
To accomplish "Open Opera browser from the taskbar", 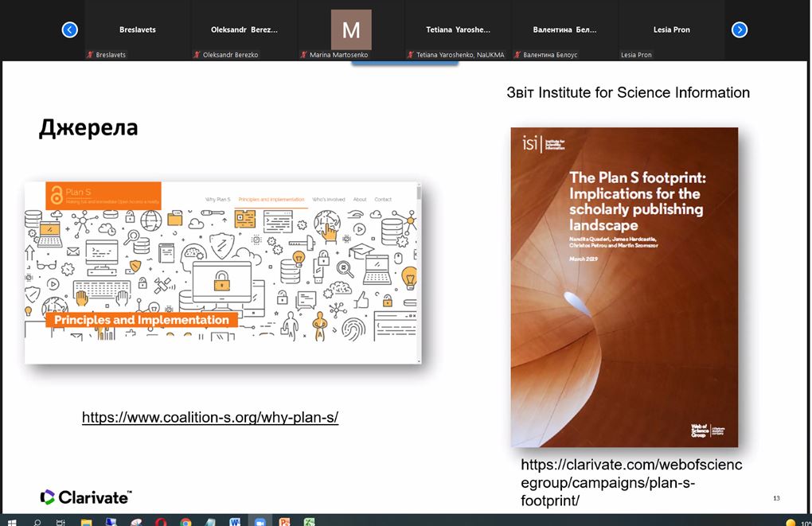I will tap(161, 522).
